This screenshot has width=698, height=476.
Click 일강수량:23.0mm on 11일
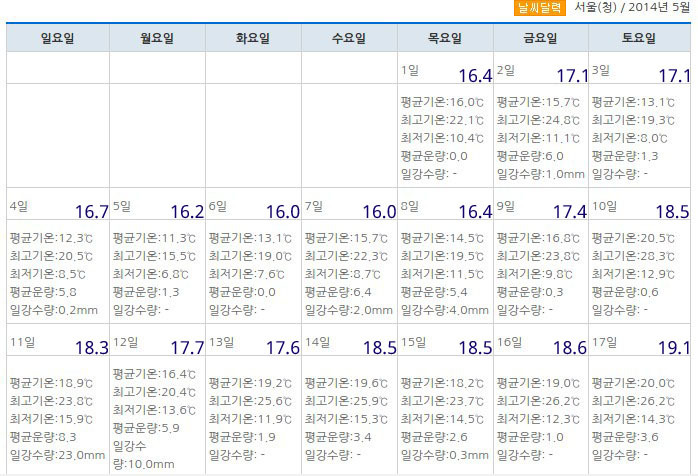pyautogui.click(x=57, y=455)
